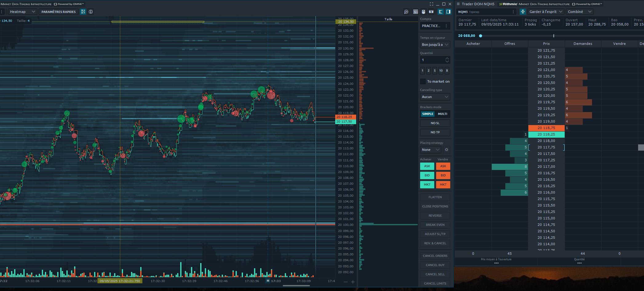Viewport: 644px width, 291px height.
Task: Reset quantity with the X preset button
Action: [447, 71]
